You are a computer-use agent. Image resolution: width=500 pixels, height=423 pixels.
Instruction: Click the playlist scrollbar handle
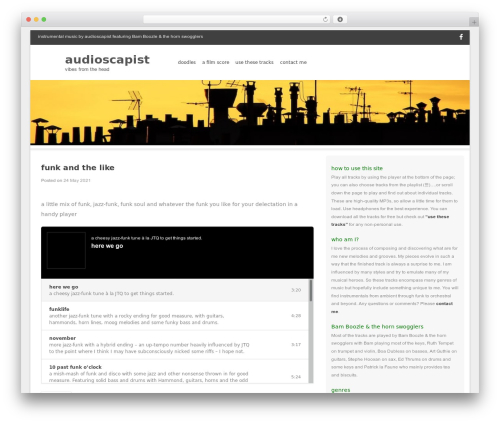(x=311, y=291)
